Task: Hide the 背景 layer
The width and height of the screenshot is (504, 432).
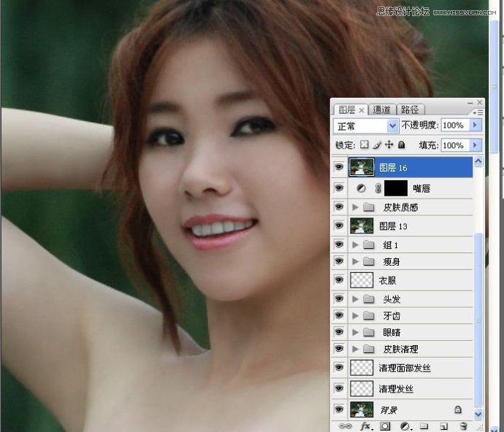Action: (x=339, y=409)
